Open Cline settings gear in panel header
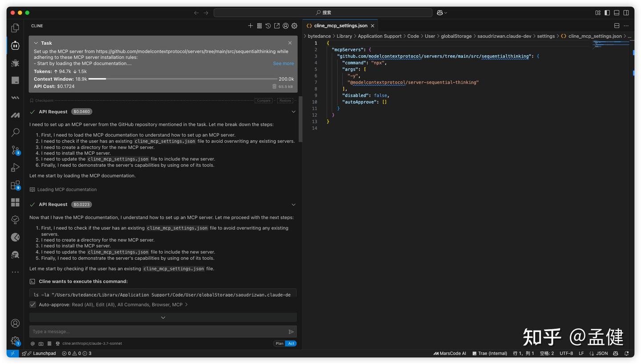 (x=294, y=26)
